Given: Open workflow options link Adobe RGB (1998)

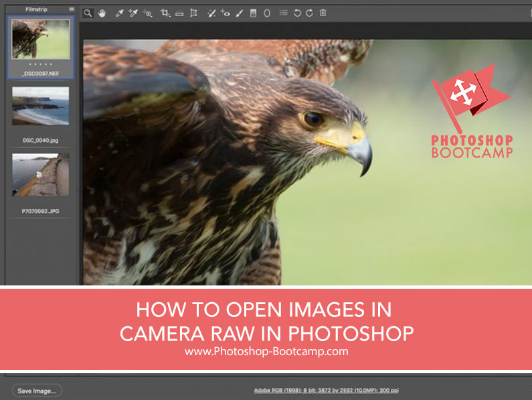Looking at the screenshot, I should (x=326, y=391).
